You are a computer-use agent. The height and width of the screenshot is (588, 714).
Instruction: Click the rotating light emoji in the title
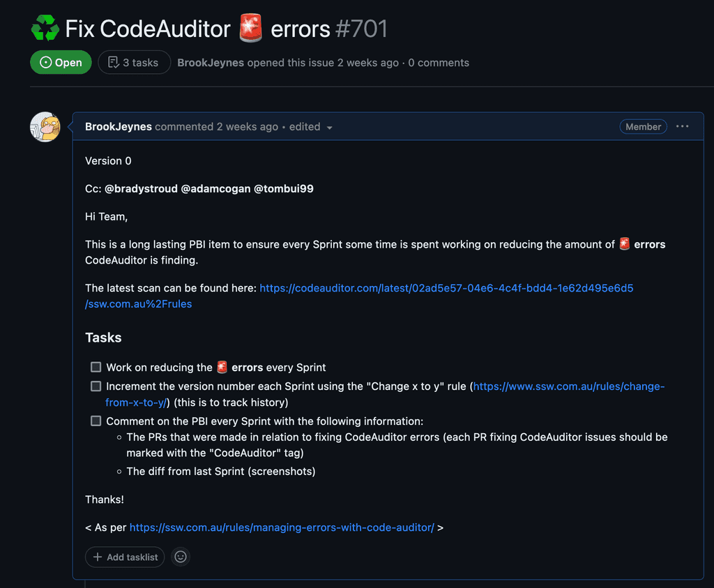(250, 29)
